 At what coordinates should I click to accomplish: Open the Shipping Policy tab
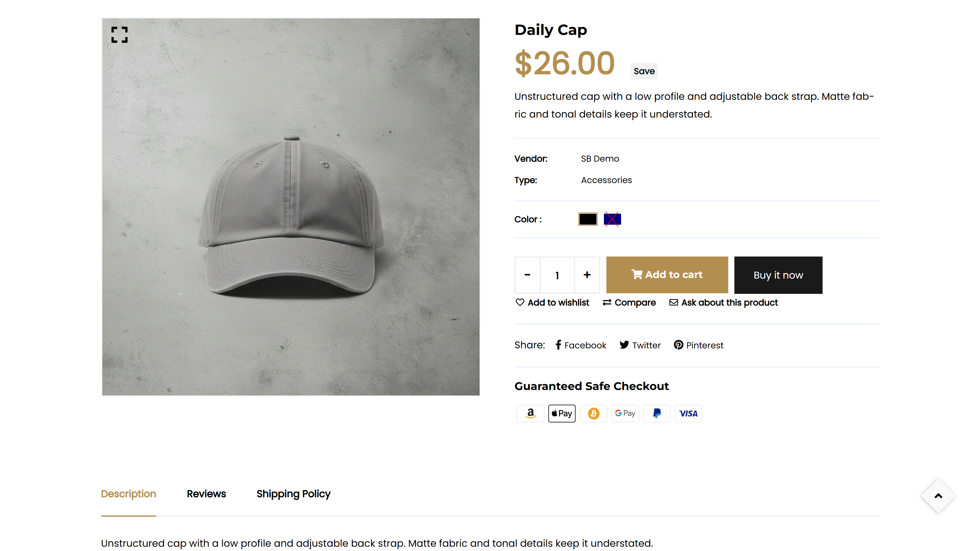pos(293,493)
